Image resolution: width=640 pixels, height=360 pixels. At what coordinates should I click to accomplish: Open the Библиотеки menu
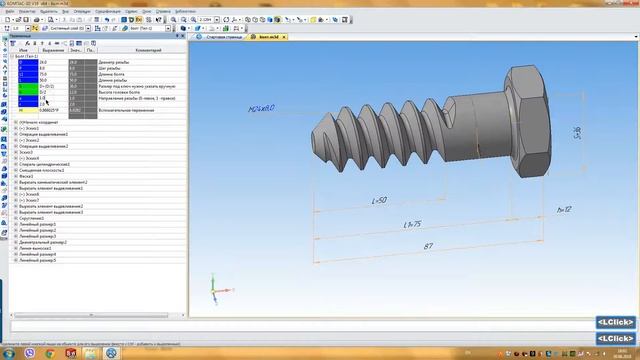click(x=185, y=11)
